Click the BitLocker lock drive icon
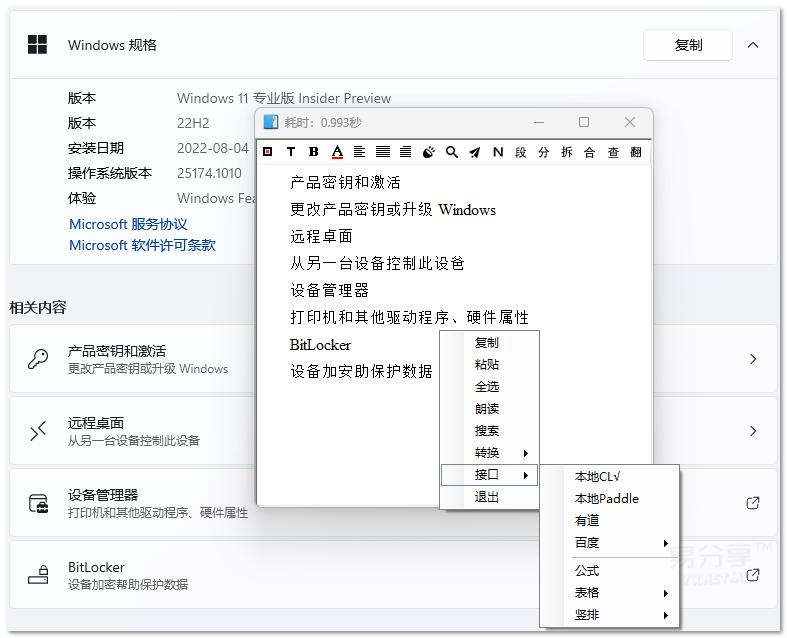This screenshot has height=638, width=787. [38, 575]
